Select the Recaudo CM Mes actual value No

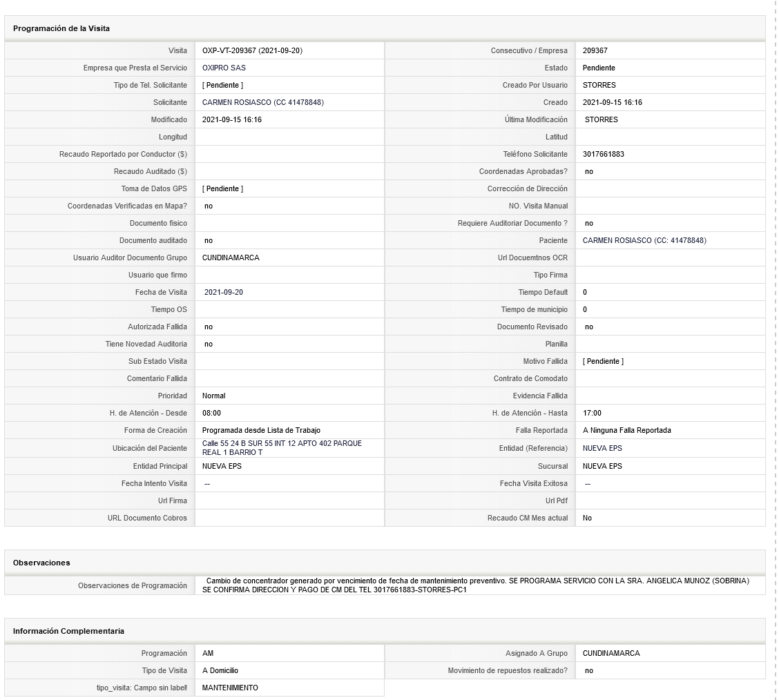587,518
